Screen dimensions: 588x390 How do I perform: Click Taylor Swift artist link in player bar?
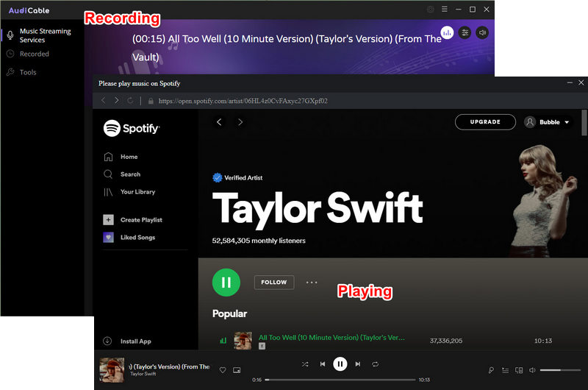click(x=143, y=374)
